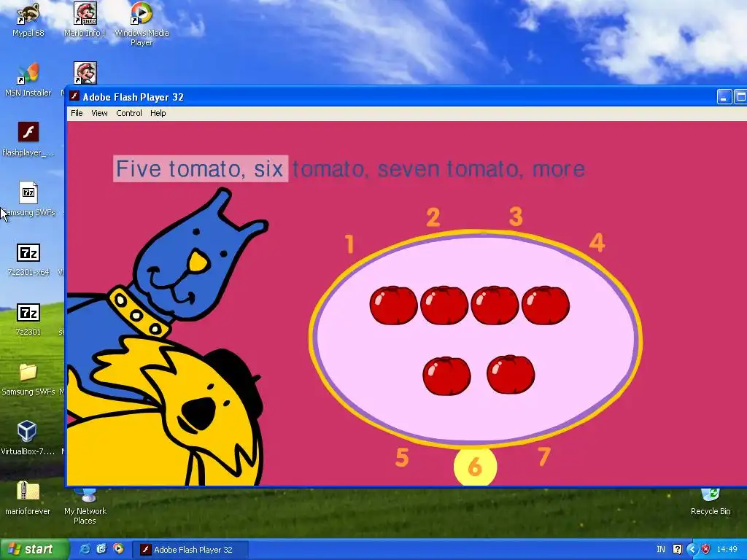747x560 pixels.
Task: Click the Start button
Action: click(34, 549)
